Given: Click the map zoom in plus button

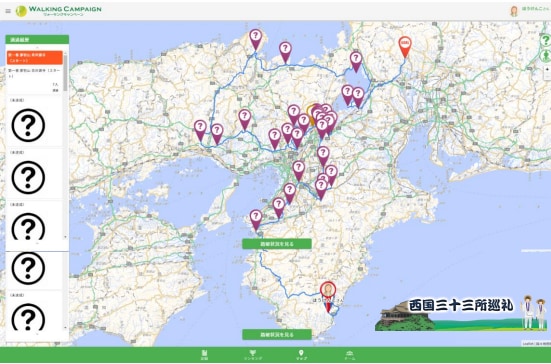Looking at the screenshot, I should point(547,70).
